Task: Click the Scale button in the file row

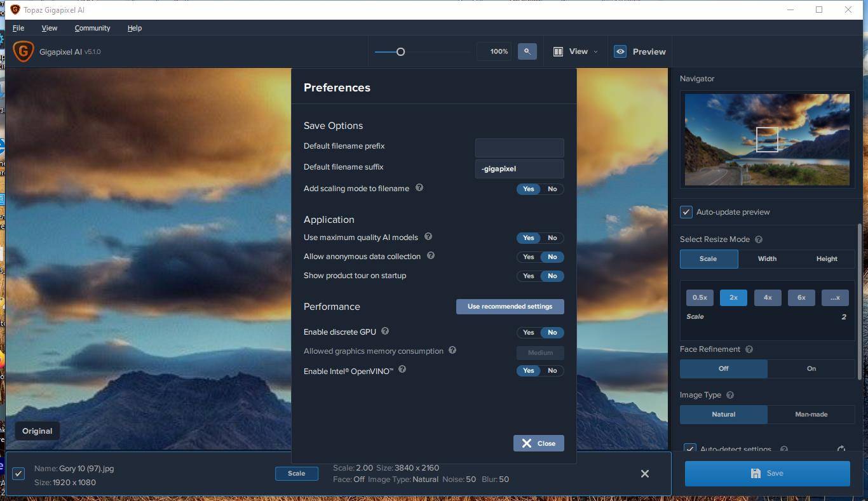Action: (297, 473)
